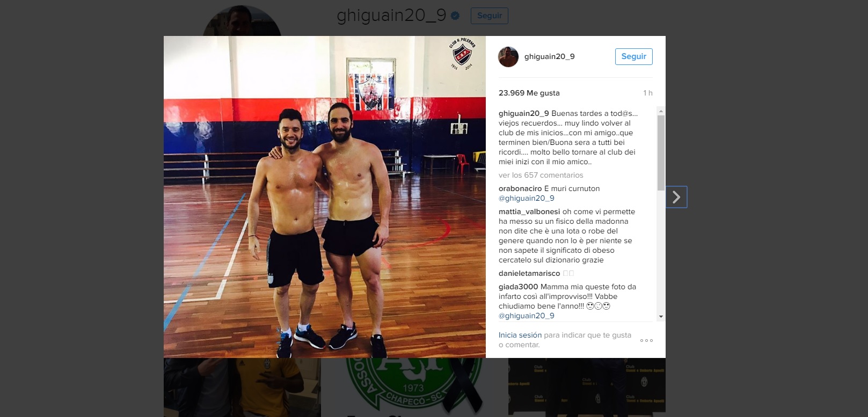Open the three-dot options menu
Image resolution: width=868 pixels, height=417 pixels.
point(646,340)
